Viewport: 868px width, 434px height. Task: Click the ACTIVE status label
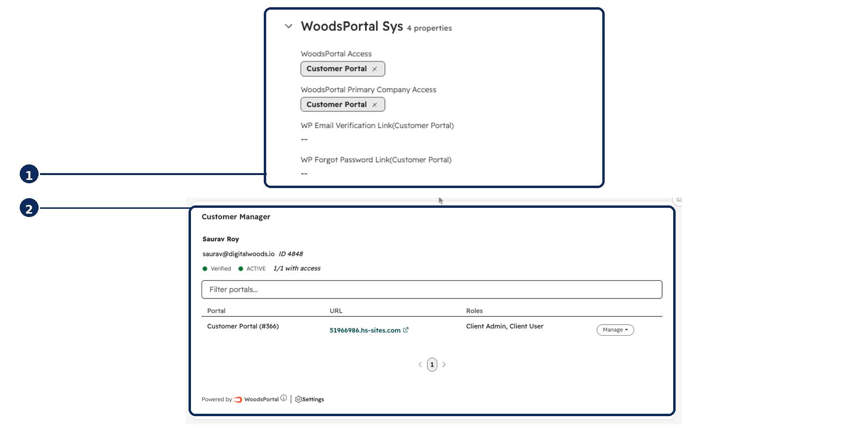[x=256, y=269]
